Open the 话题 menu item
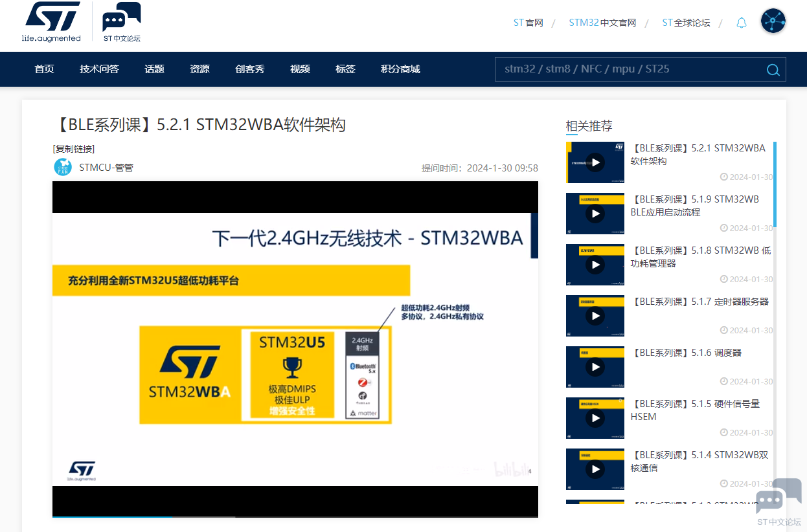 (x=154, y=69)
